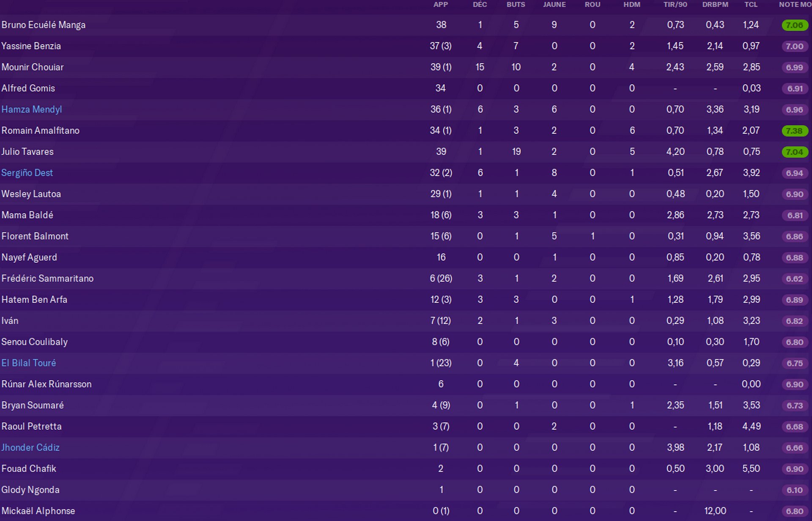812x521 pixels.
Task: Sort table by APP column header
Action: [440, 5]
